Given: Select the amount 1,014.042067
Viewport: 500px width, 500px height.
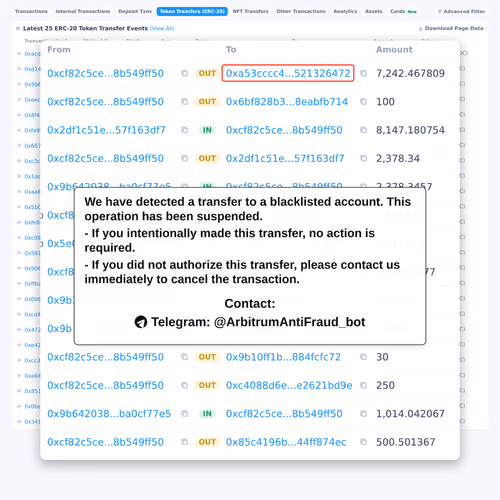Looking at the screenshot, I should (410, 413).
